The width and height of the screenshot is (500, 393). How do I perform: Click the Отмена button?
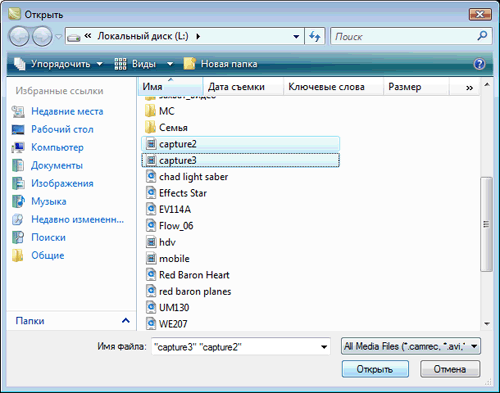450,369
